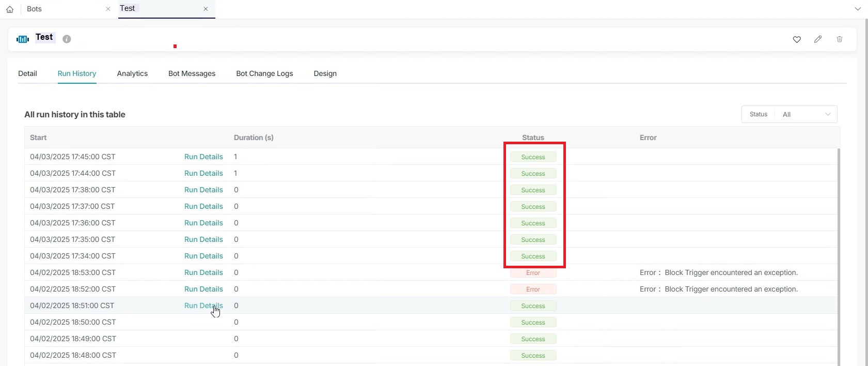Switch to the Detail tab
868x366 pixels.
click(x=27, y=73)
